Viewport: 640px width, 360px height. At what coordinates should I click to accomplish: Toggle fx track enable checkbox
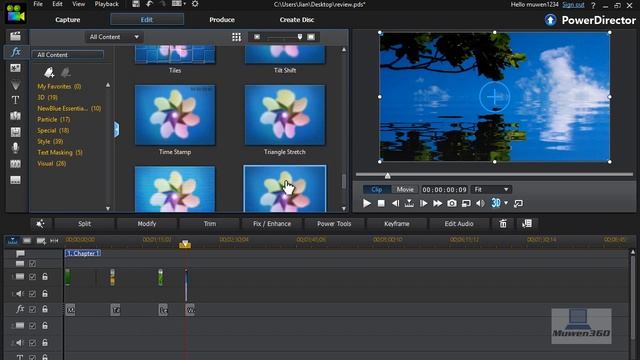coord(33,309)
